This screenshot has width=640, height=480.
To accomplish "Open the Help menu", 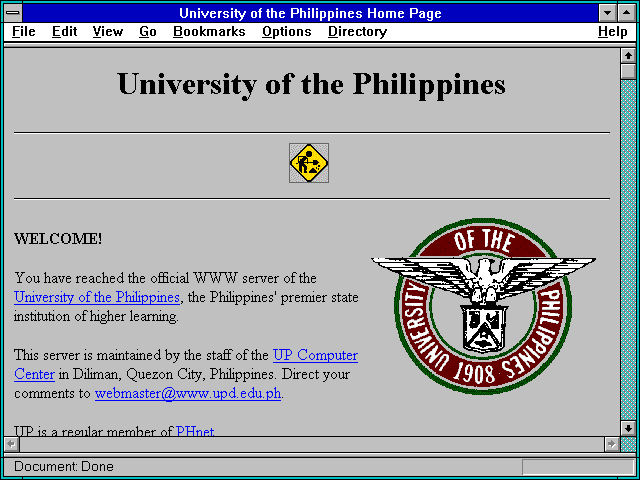I will click(x=612, y=31).
